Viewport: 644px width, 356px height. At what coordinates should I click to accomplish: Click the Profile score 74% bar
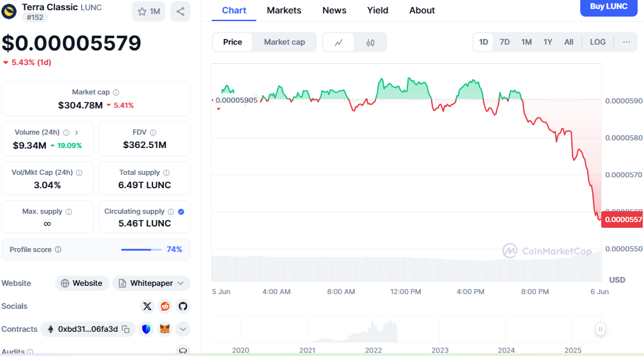pyautogui.click(x=142, y=249)
